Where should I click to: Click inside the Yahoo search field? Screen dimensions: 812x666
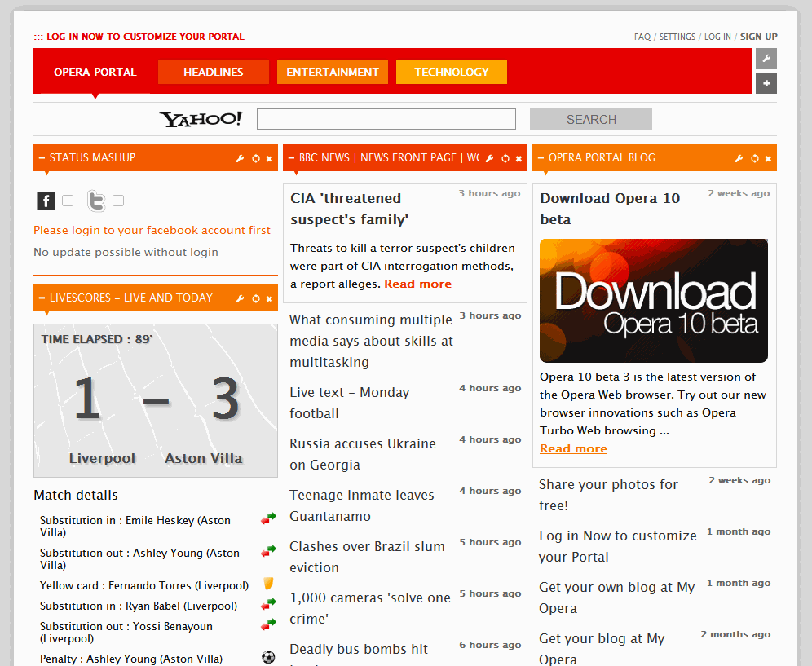point(386,118)
